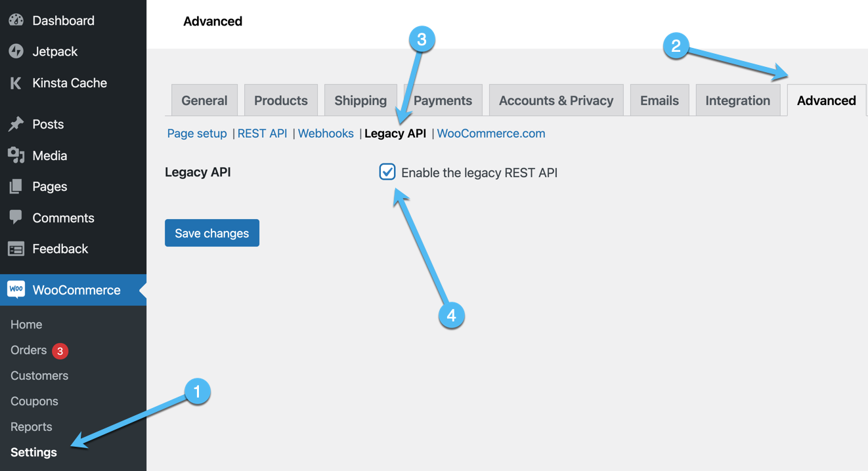
Task: Open the REST API section link
Action: pyautogui.click(x=262, y=133)
